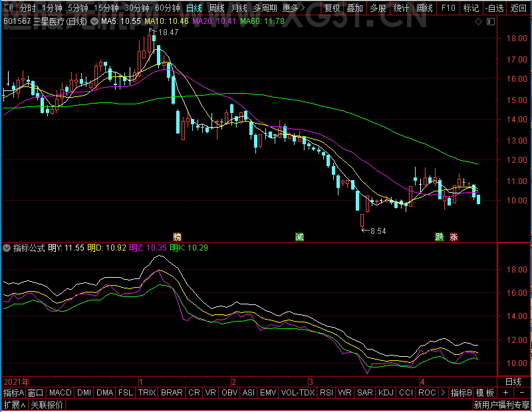Image resolution: width=532 pixels, height=412 pixels.
Task: Click the green 跌 marker
Action: click(440, 237)
